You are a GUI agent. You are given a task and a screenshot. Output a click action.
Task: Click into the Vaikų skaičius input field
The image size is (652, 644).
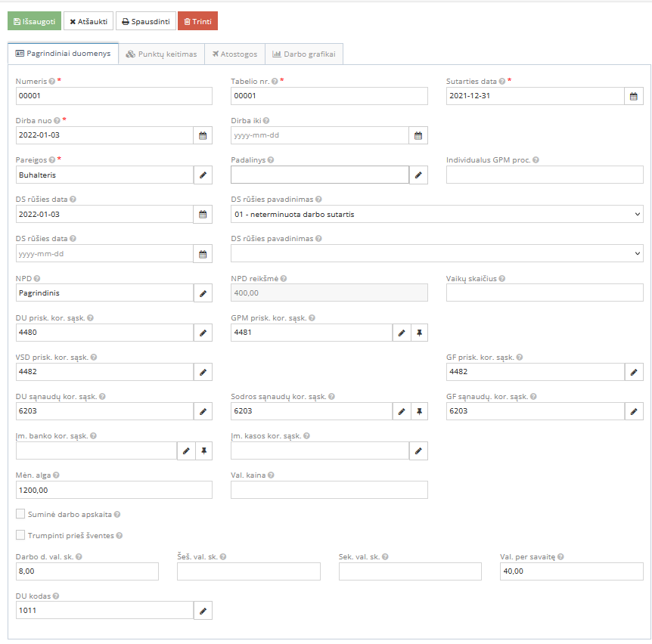coord(545,293)
